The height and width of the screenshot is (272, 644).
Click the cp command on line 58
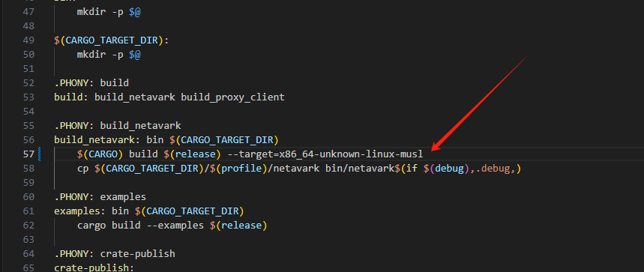point(83,169)
